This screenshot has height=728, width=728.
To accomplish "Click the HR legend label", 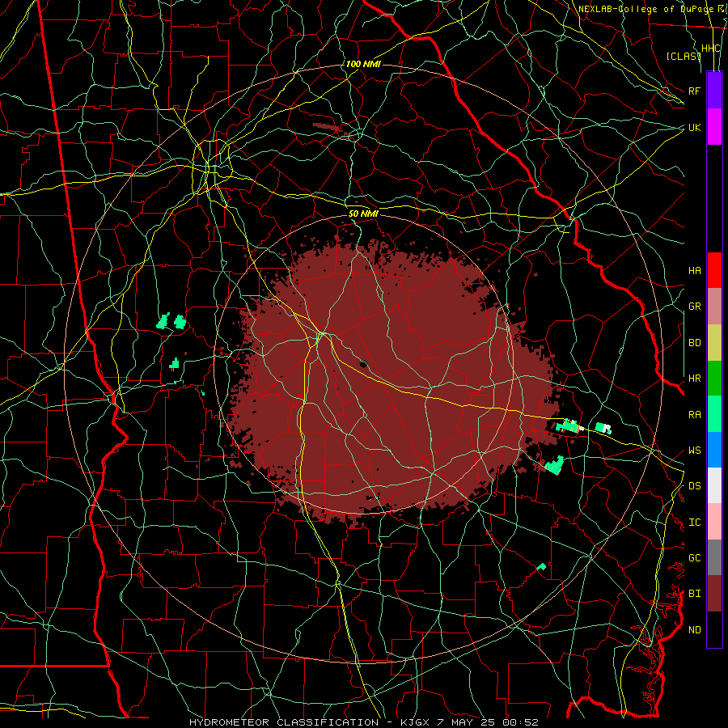I will [x=694, y=379].
